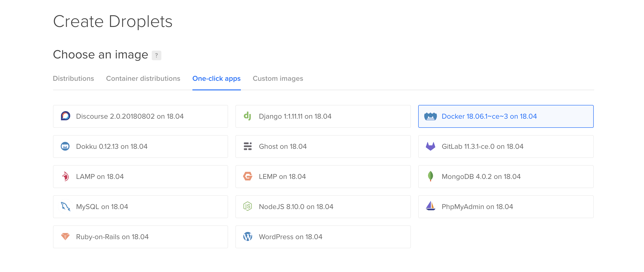Choose the LAMP on 18.04 image
Viewport: 644px width, 272px height.
click(141, 177)
